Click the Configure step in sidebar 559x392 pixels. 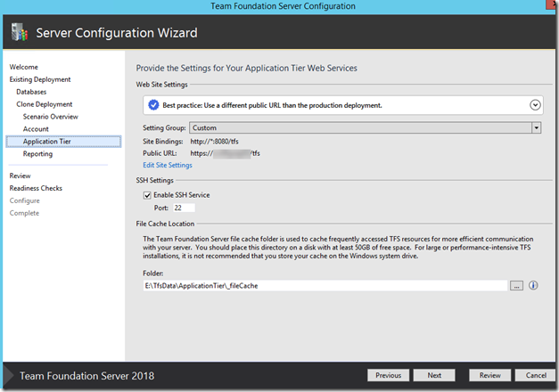pos(25,200)
